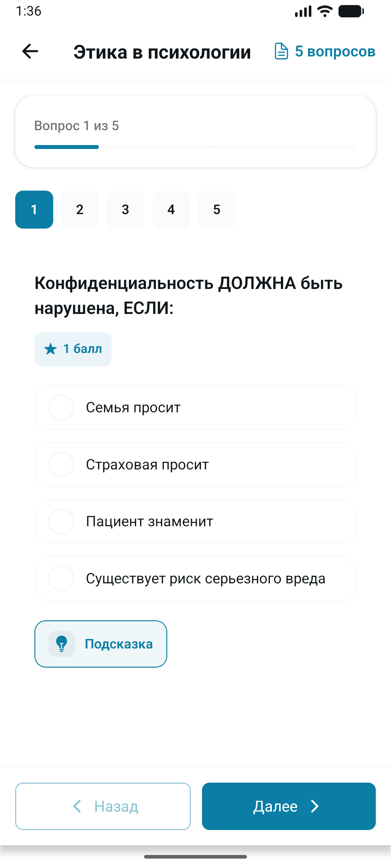Switch to question 3
The image size is (391, 868).
point(125,210)
